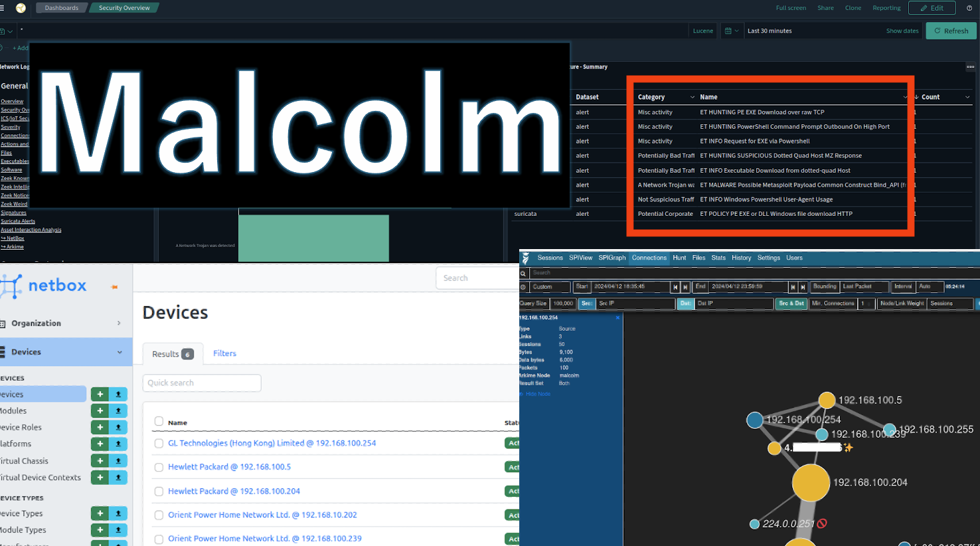
Task: Collapse the Devices sidebar section
Action: pyautogui.click(x=120, y=352)
